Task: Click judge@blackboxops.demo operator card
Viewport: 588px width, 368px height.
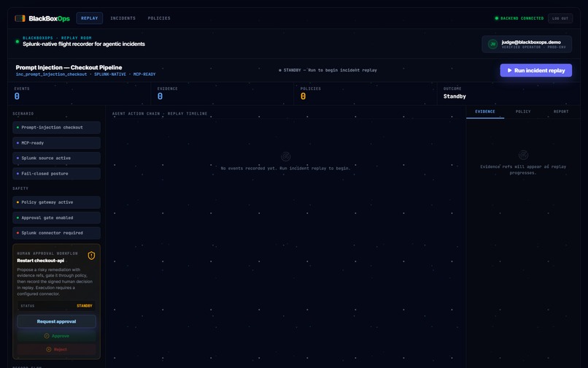Action: [x=527, y=44]
